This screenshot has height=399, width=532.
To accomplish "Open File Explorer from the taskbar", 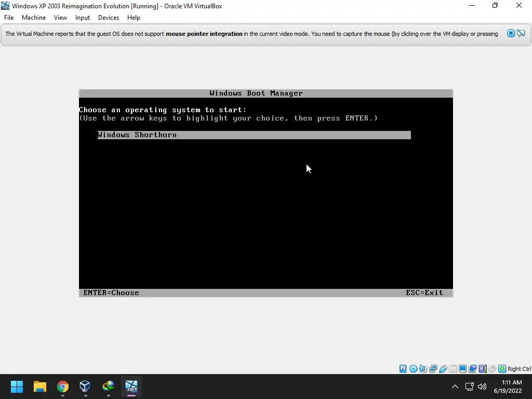I will [39, 387].
